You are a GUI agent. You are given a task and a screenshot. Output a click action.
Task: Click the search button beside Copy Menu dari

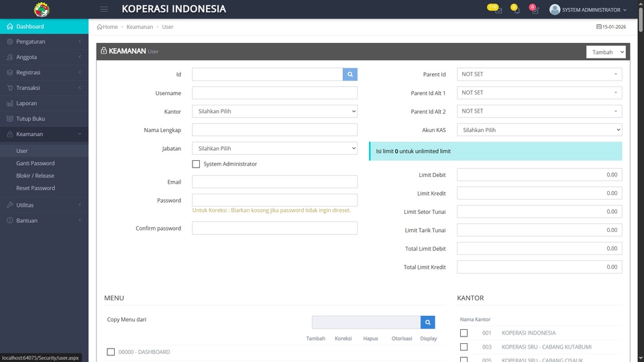pos(427,322)
